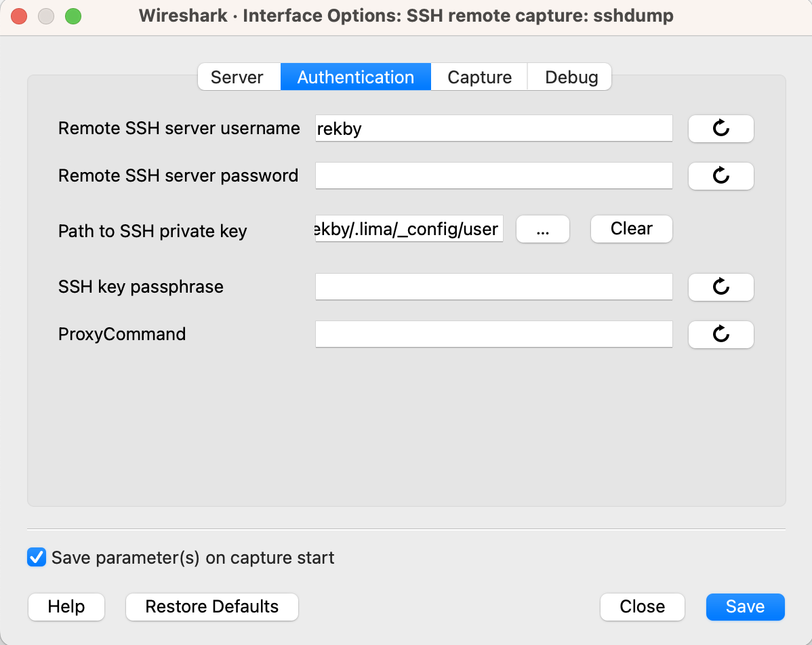
Task: Click the empty ProxyCommand input field
Action: click(493, 334)
